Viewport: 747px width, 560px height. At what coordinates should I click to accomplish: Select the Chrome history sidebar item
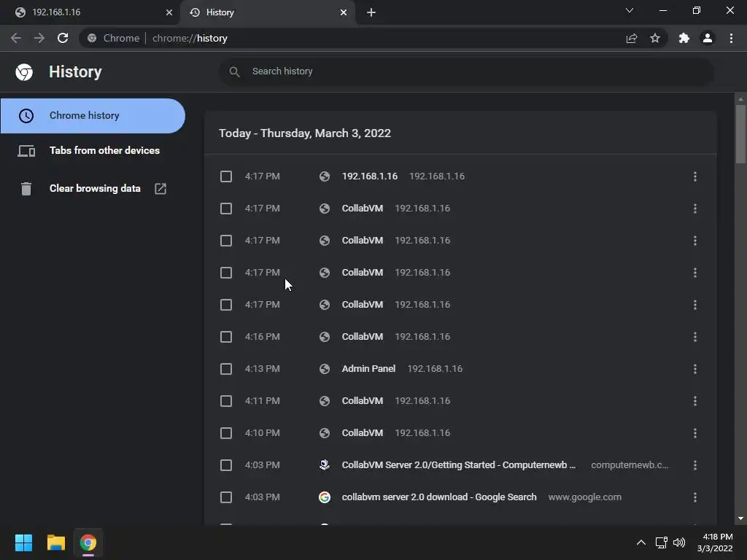(93, 116)
